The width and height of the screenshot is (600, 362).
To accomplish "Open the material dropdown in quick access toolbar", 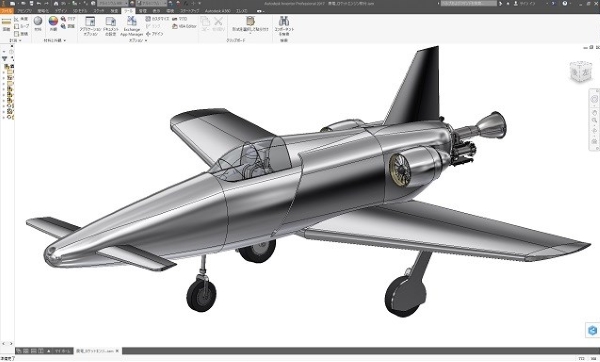I will point(113,3).
